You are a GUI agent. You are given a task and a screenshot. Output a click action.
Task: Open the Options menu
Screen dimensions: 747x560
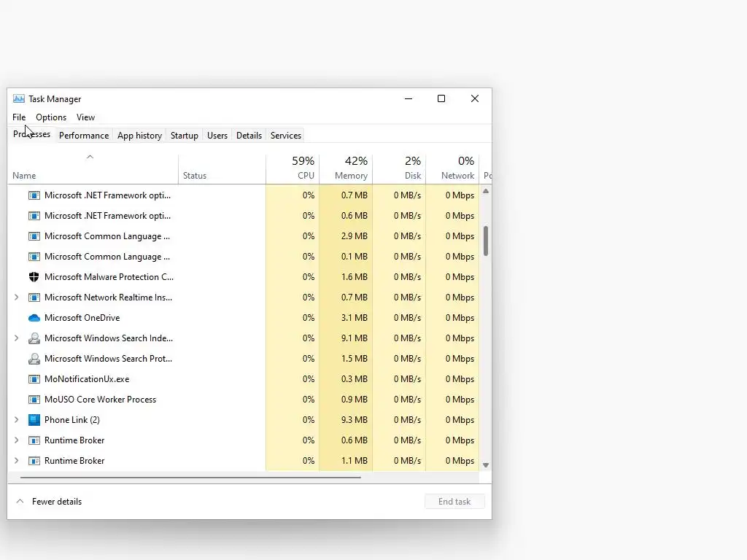coord(51,117)
